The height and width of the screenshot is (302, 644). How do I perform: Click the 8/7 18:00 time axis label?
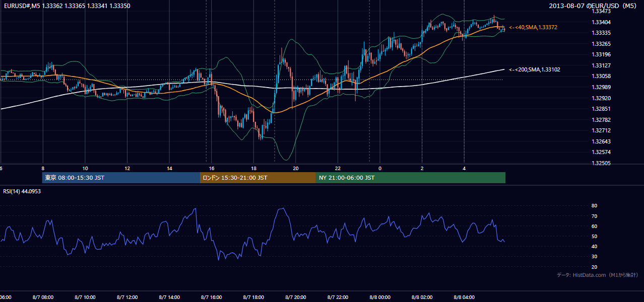pyautogui.click(x=253, y=297)
